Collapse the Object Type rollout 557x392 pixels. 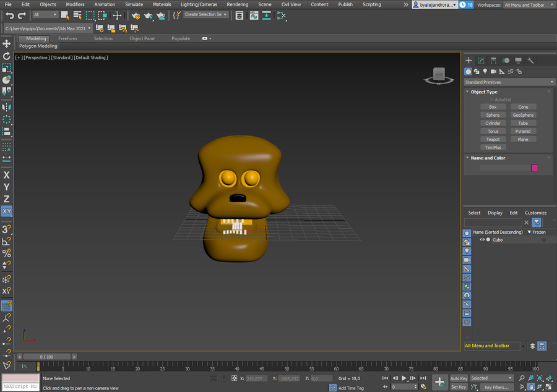484,92
